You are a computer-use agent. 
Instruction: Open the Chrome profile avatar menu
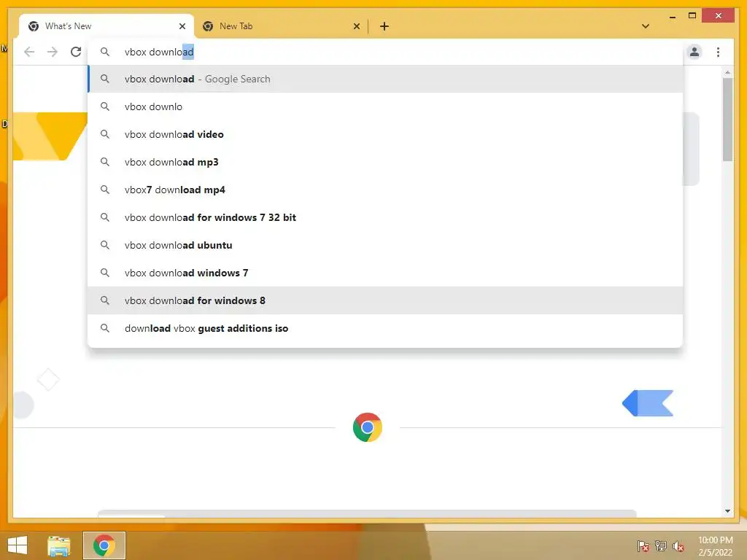point(694,52)
